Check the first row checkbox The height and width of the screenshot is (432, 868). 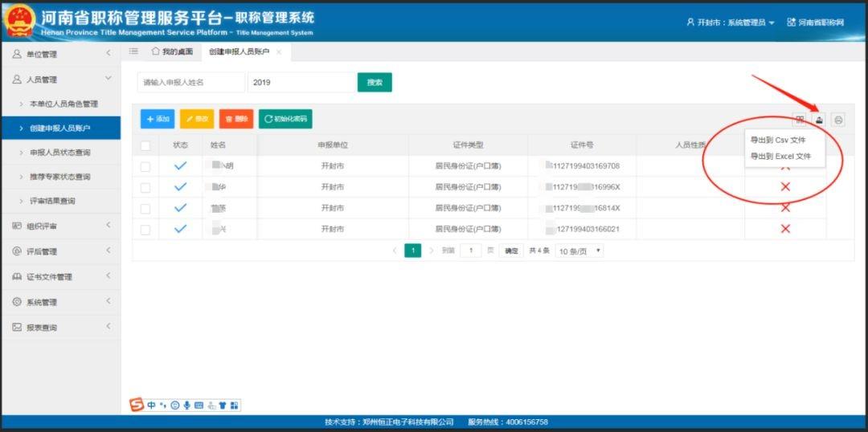(145, 166)
